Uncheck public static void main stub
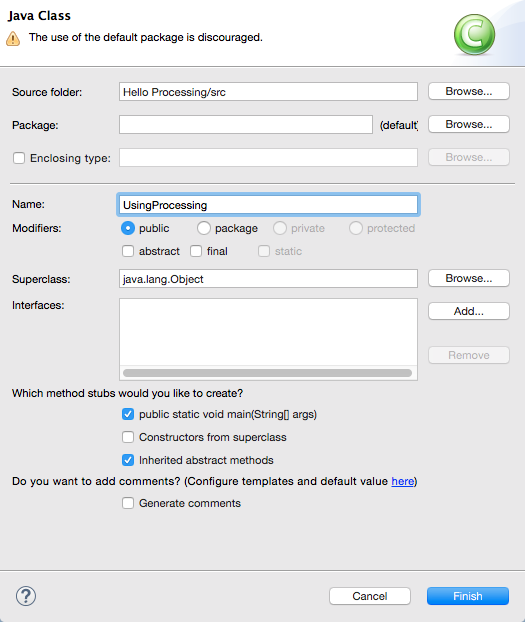Image resolution: width=525 pixels, height=622 pixels. point(128,414)
